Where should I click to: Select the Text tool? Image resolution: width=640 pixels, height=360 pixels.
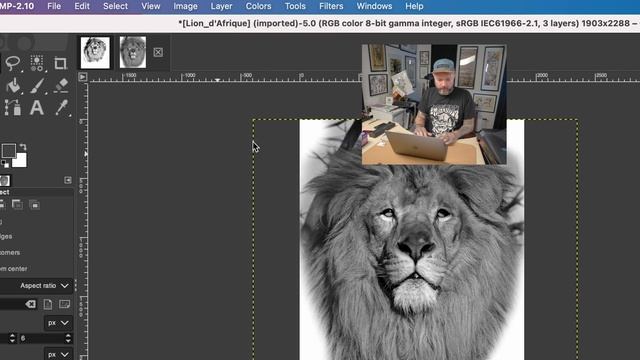(x=37, y=108)
